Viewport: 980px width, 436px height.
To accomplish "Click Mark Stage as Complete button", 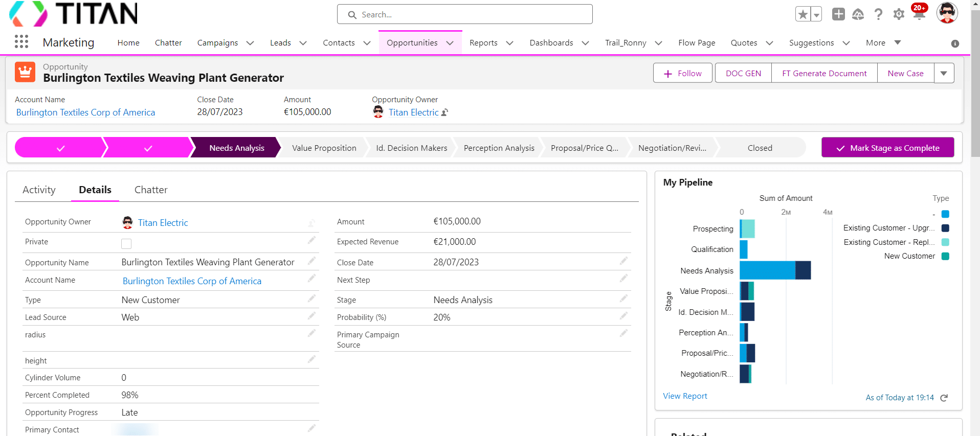I will 887,148.
